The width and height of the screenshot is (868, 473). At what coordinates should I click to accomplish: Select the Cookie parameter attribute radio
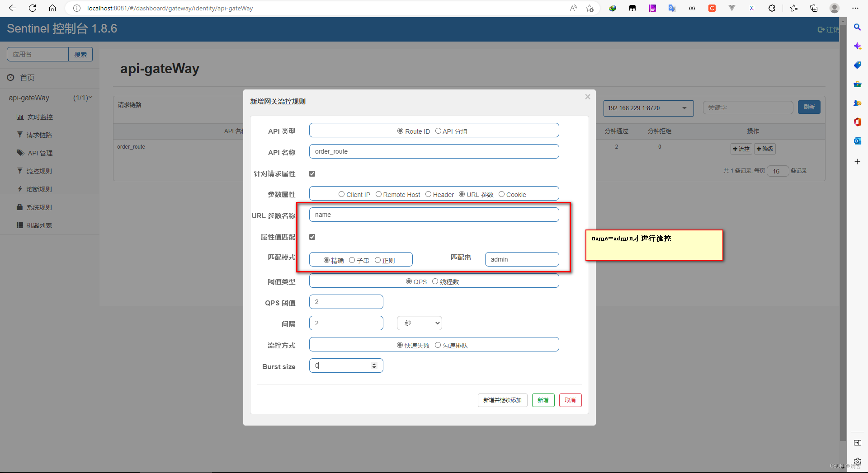501,194
